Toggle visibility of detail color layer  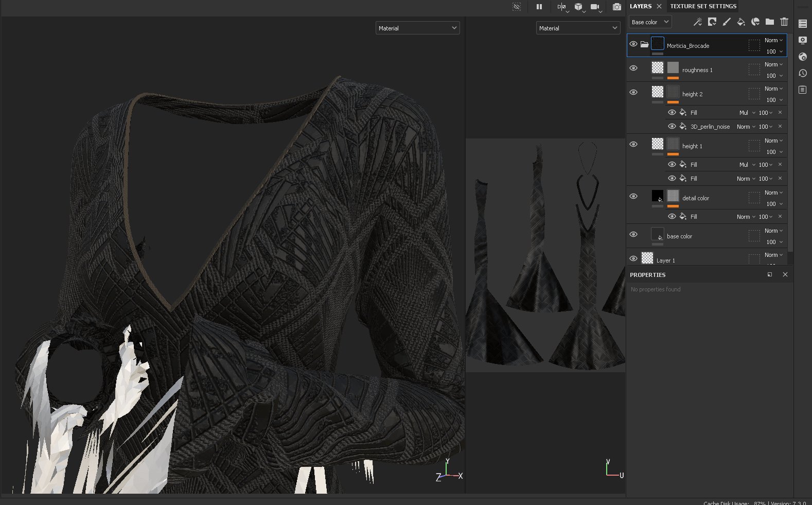point(633,196)
